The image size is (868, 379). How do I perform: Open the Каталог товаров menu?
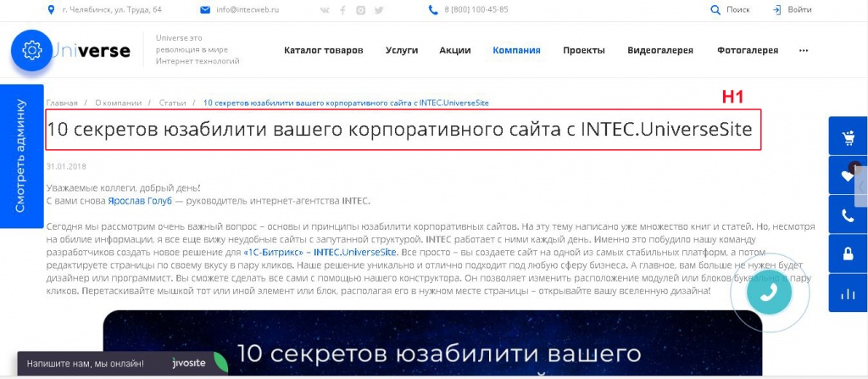click(323, 50)
